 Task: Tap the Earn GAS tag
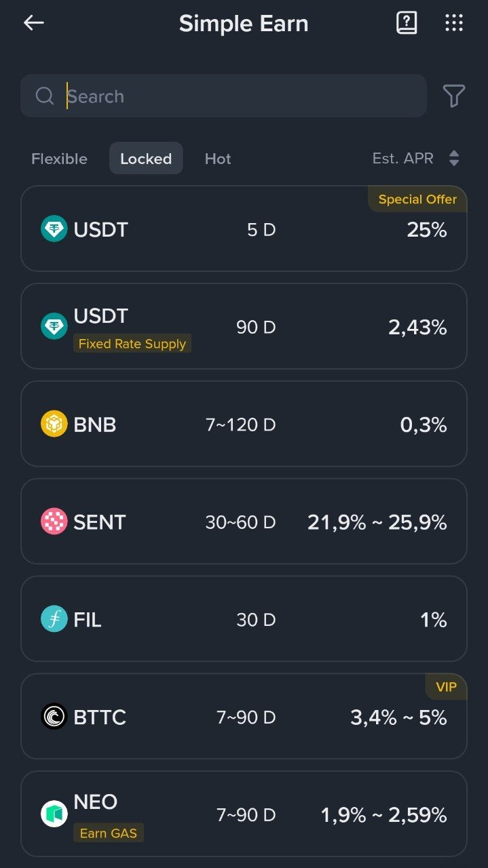click(x=109, y=833)
